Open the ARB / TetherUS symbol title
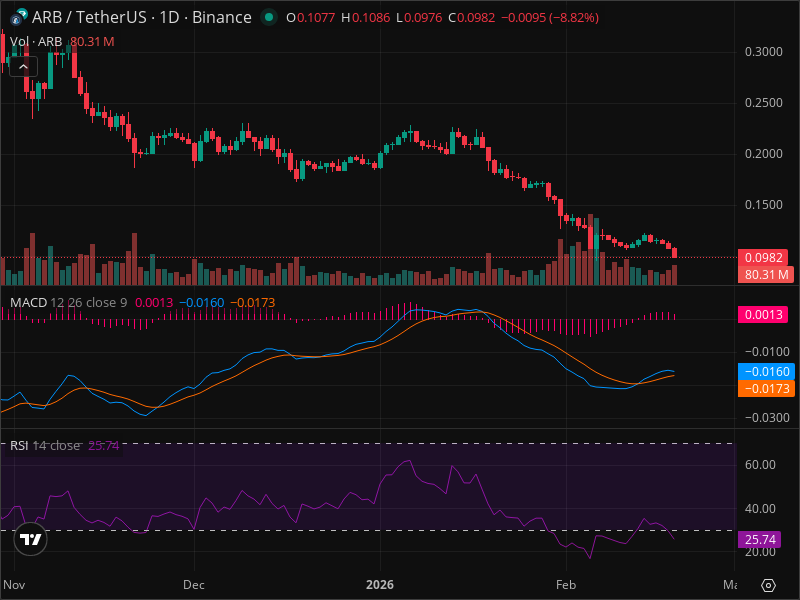800x600 pixels. click(x=142, y=17)
